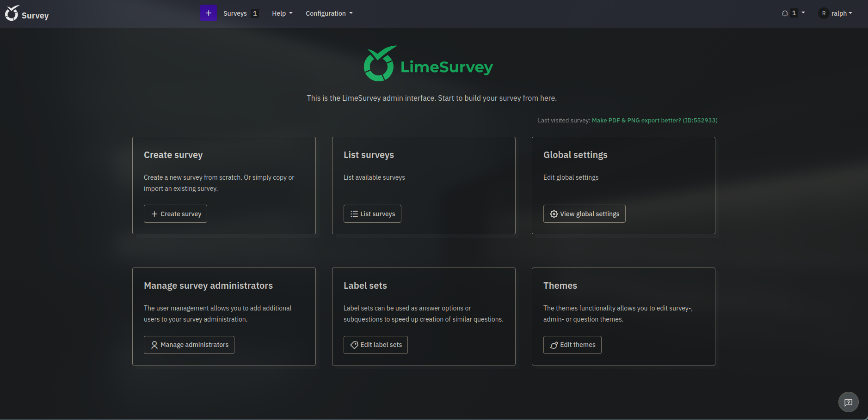Click the ralph user avatar icon
868x420 pixels.
[x=824, y=13]
